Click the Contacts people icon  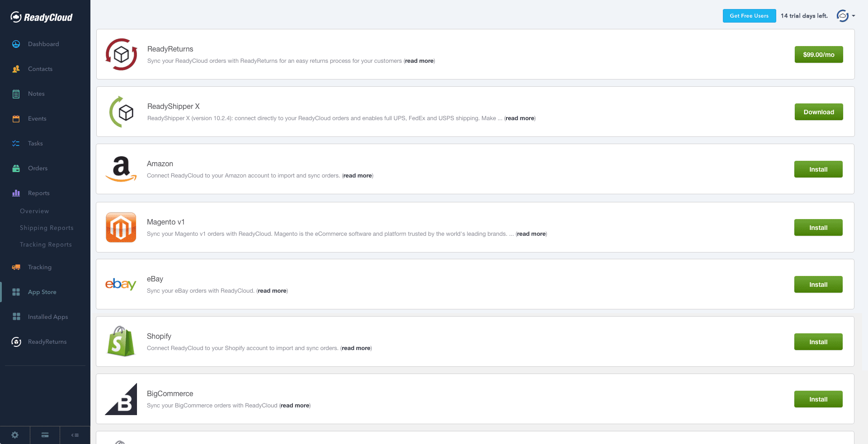point(16,69)
